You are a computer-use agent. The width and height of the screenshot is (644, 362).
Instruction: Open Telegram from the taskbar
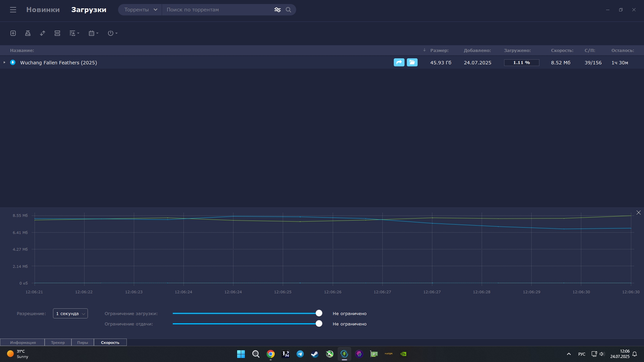click(x=300, y=354)
